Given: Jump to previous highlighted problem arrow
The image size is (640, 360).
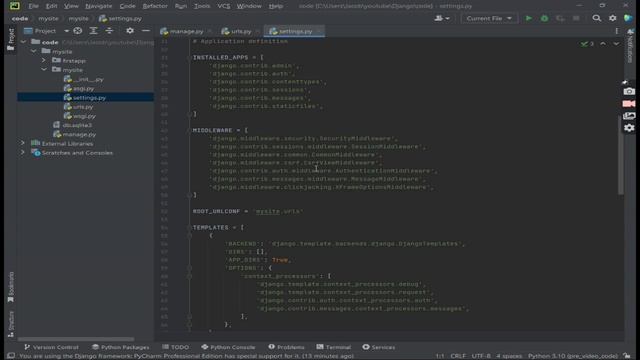Looking at the screenshot, I should click(603, 44).
